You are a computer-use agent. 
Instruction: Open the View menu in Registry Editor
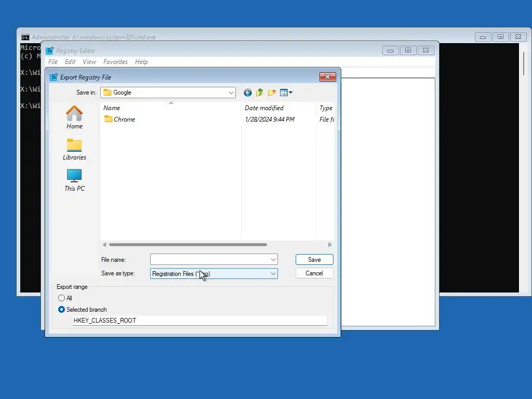(x=89, y=62)
